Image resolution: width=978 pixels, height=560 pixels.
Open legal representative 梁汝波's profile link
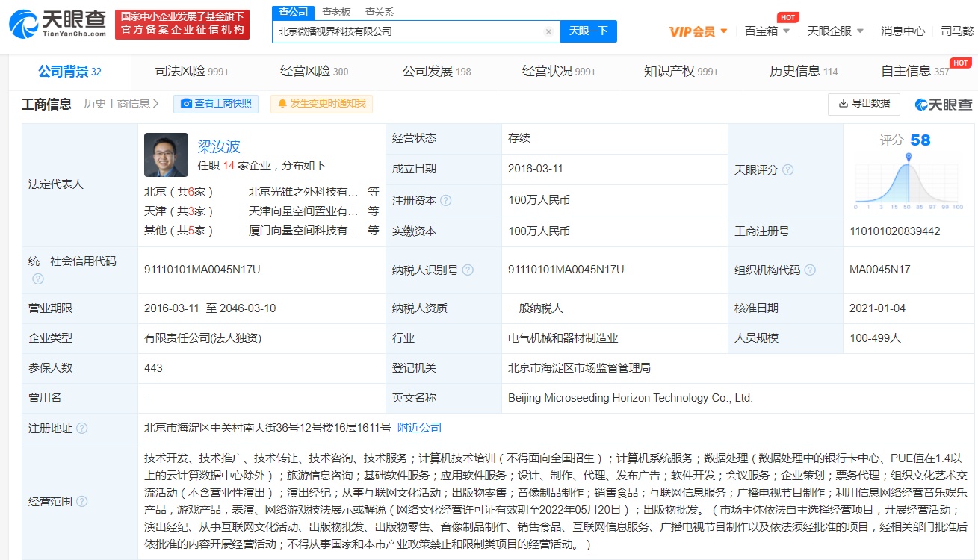click(219, 146)
